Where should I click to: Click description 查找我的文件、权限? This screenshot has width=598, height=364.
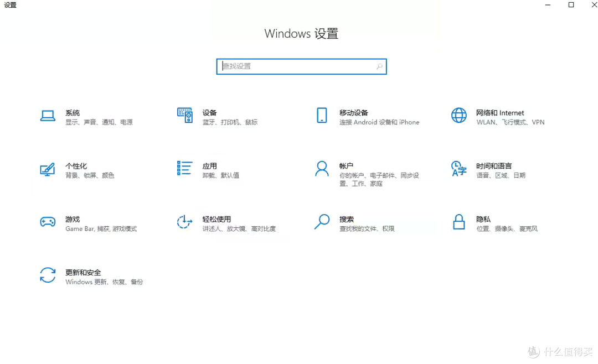point(367,229)
